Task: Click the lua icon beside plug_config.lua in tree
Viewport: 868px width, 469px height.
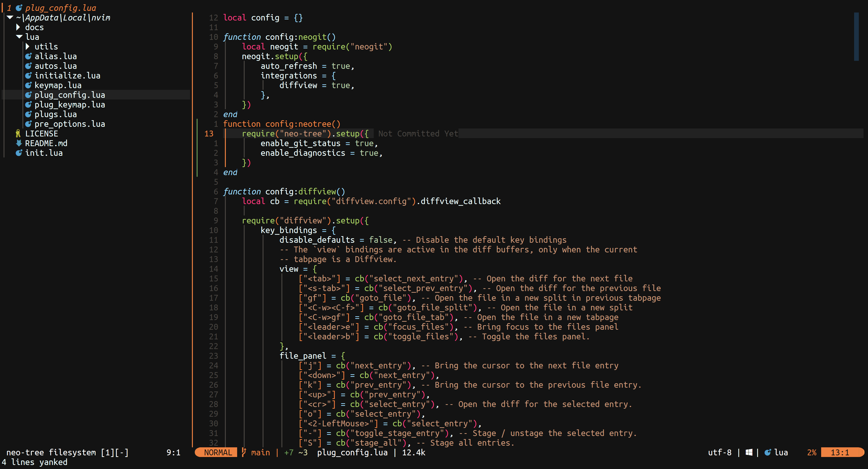Action: (28, 95)
